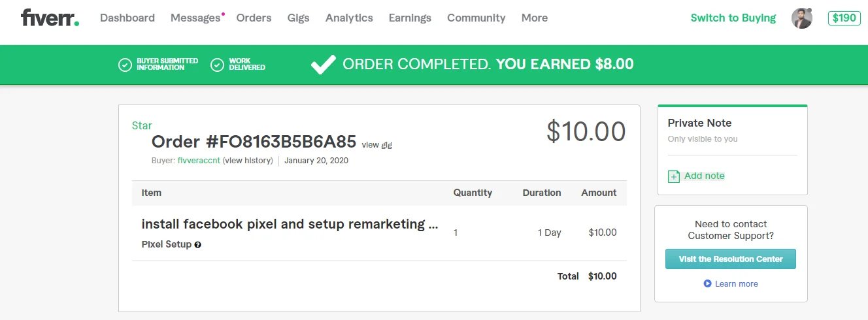Click the Learn more play icon
Viewport: 868px width, 320px height.
pyautogui.click(x=707, y=284)
